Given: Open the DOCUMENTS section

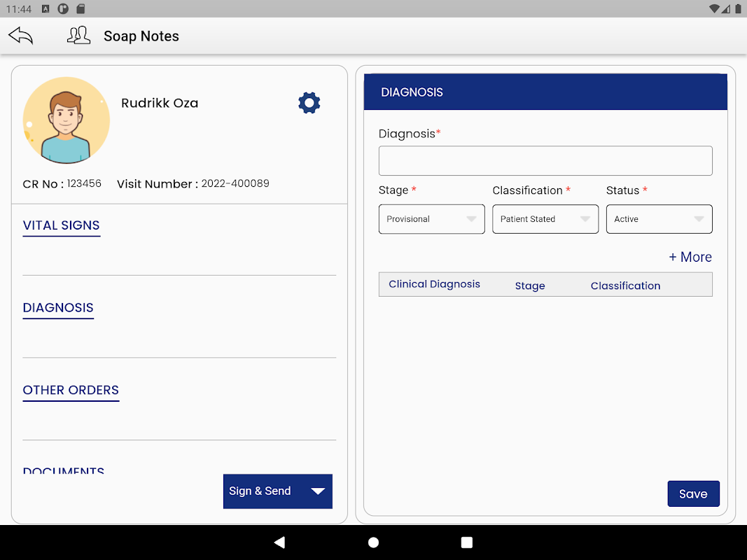Looking at the screenshot, I should coord(64,470).
